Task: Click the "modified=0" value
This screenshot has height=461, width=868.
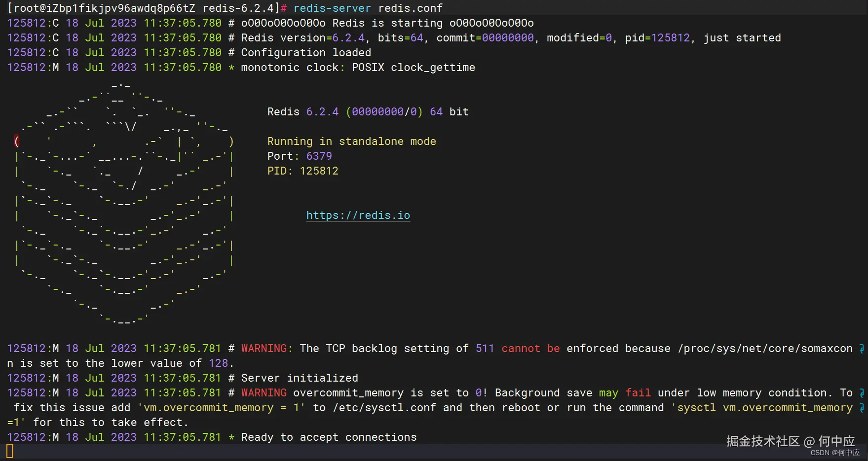Action: 579,38
